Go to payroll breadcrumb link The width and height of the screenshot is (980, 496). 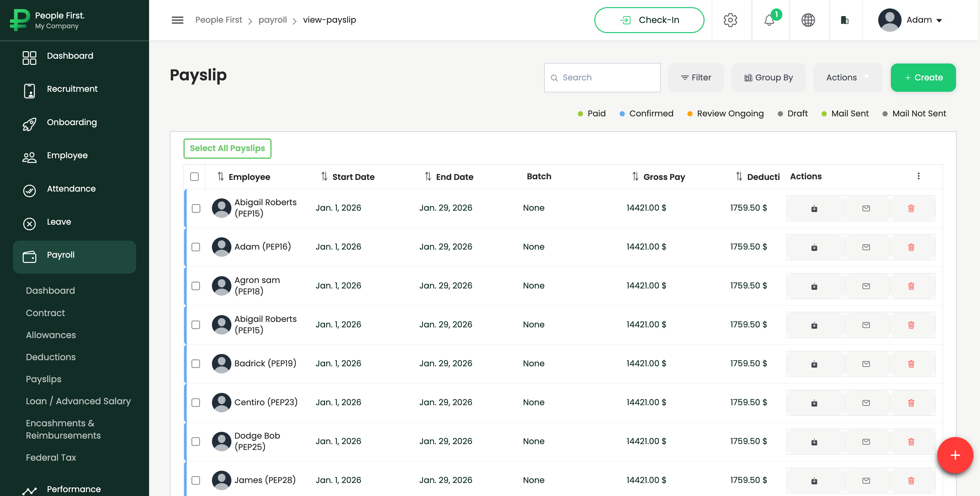pyautogui.click(x=273, y=20)
